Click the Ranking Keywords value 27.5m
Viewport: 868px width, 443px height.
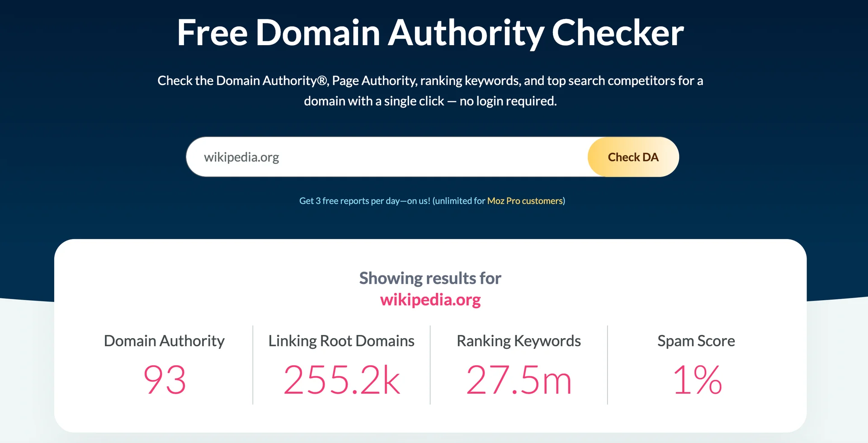coord(519,380)
